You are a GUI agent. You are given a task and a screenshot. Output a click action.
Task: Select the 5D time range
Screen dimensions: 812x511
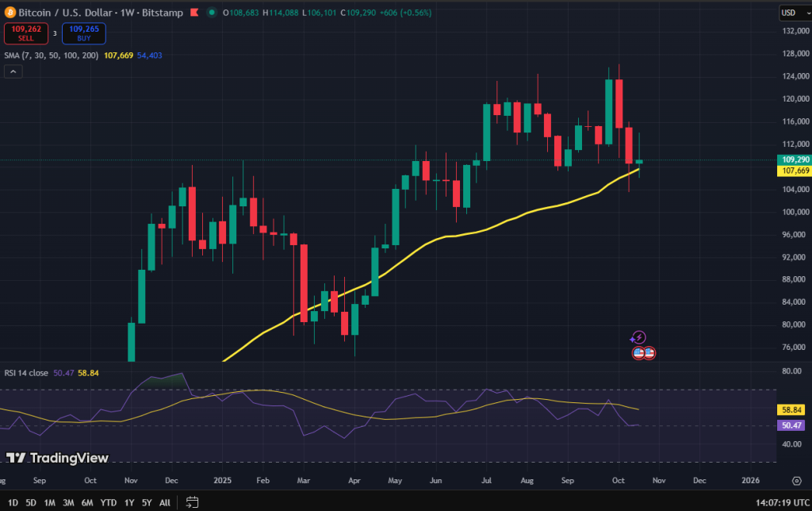pyautogui.click(x=31, y=503)
